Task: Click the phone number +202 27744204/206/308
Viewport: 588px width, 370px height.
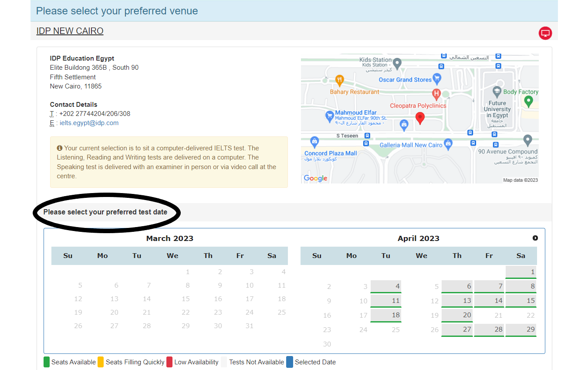Action: [x=95, y=114]
